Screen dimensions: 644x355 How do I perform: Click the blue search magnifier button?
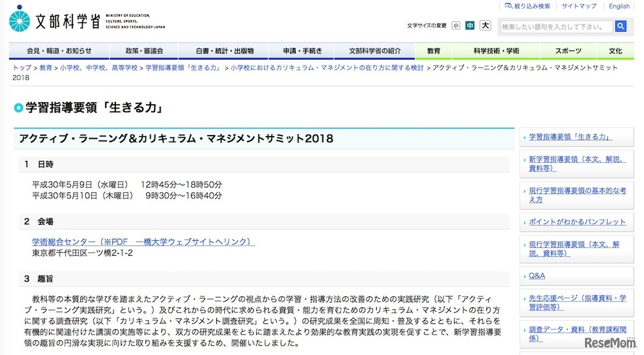click(x=621, y=26)
